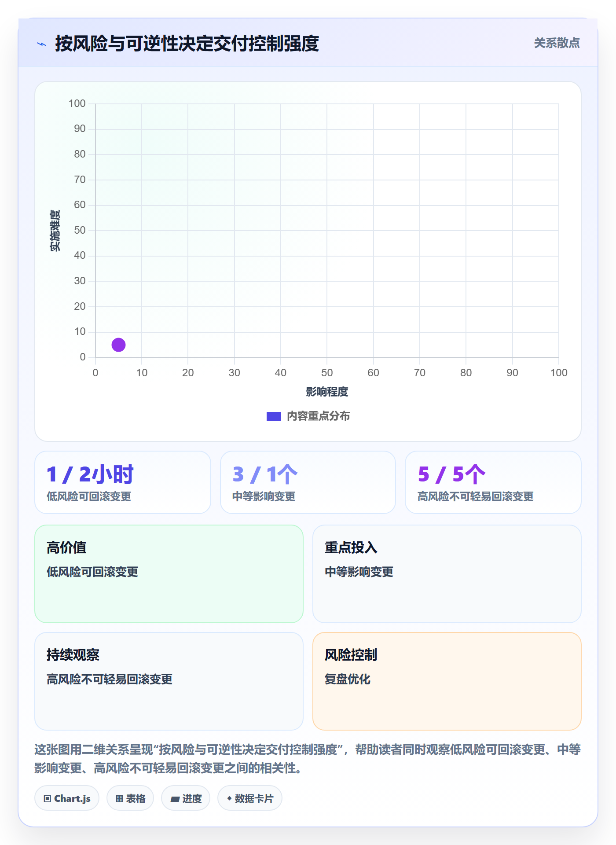
Task: Click the x-axis tick label 100
Action: click(x=559, y=373)
